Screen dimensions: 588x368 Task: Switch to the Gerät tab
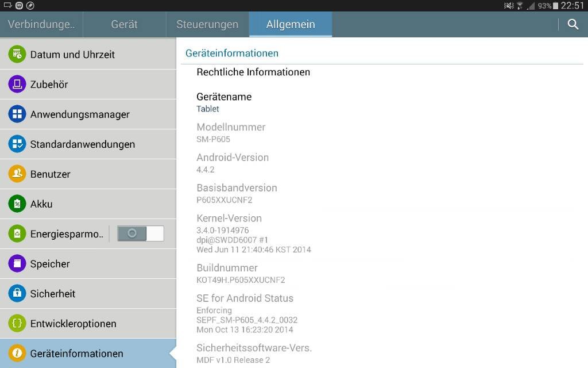pos(125,24)
